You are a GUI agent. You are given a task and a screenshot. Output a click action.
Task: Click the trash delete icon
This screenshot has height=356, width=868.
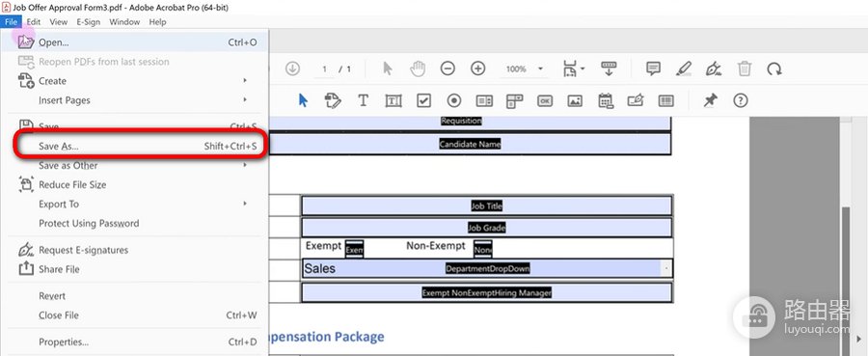[745, 68]
